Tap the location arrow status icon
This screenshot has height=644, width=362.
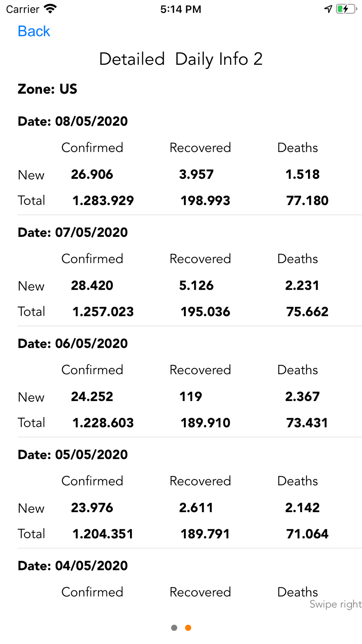tap(328, 9)
